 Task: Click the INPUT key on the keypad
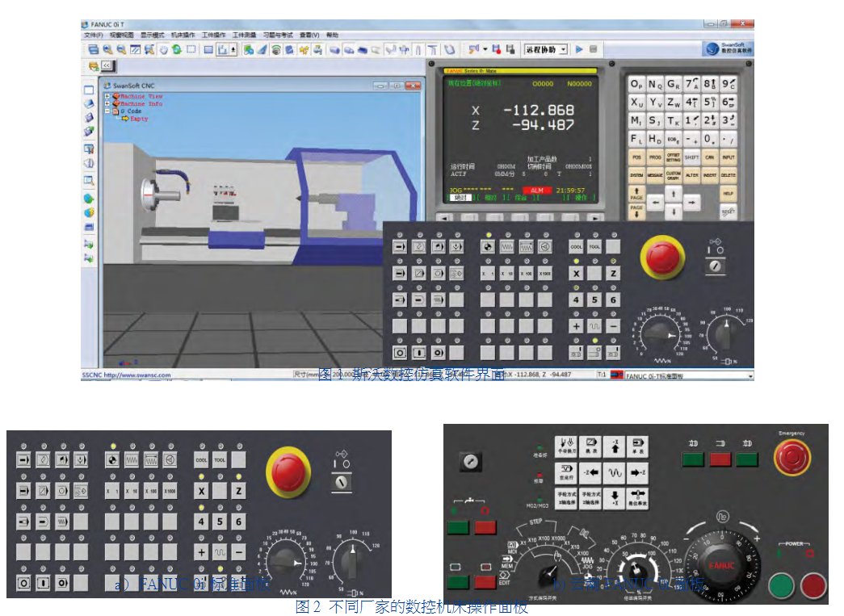(729, 157)
